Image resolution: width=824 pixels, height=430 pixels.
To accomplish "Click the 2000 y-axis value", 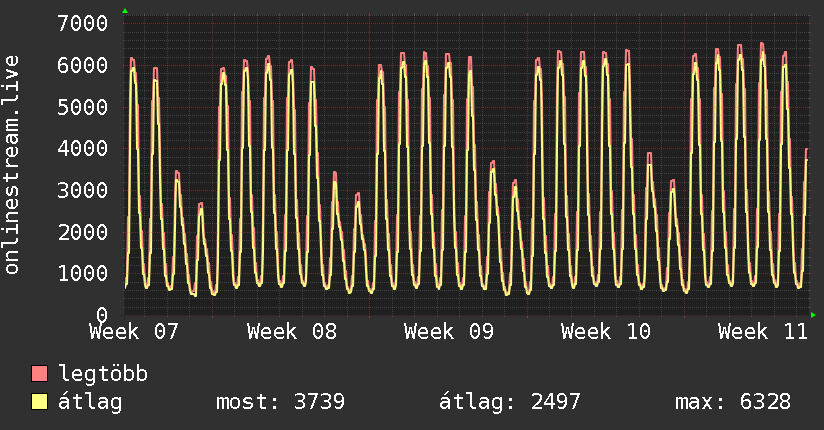I will pyautogui.click(x=83, y=231).
